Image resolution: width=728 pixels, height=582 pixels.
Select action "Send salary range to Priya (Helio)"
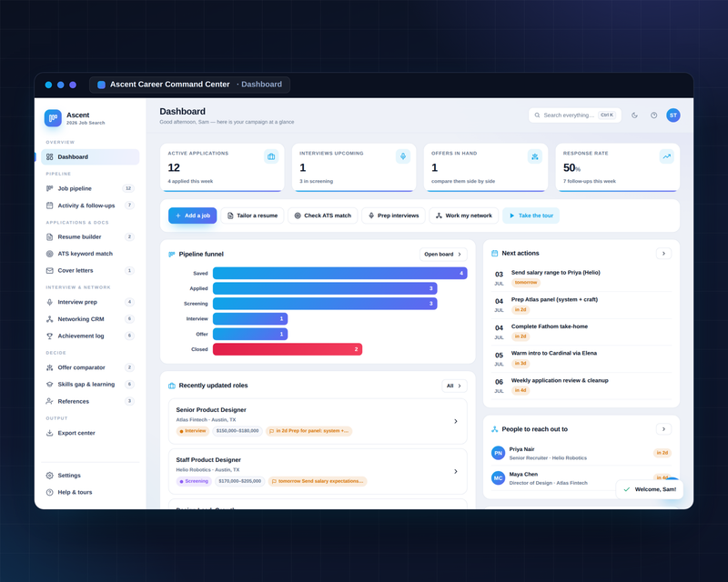coord(581,277)
